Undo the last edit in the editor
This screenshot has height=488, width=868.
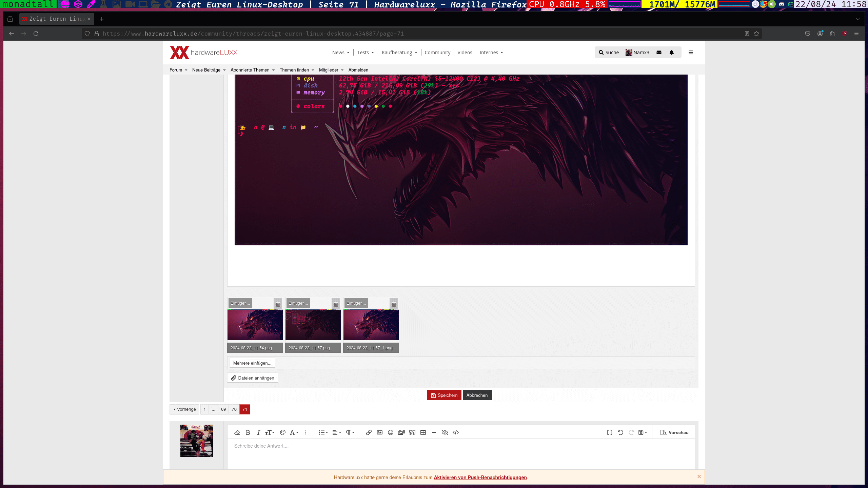click(x=620, y=432)
